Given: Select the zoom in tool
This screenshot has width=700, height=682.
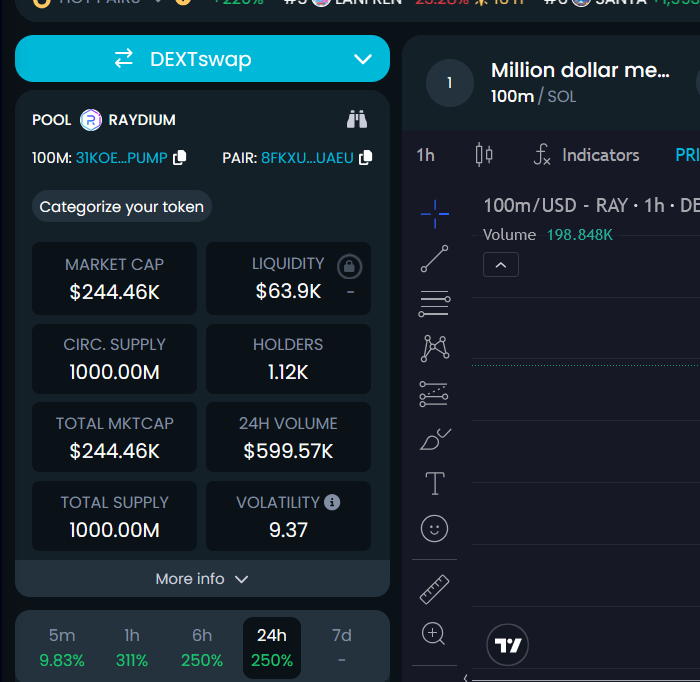Looking at the screenshot, I should click(x=433, y=634).
